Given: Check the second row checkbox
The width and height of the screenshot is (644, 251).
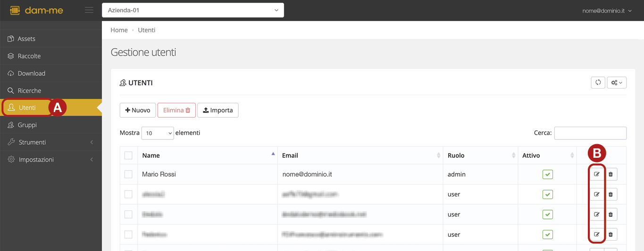Looking at the screenshot, I should click(128, 194).
